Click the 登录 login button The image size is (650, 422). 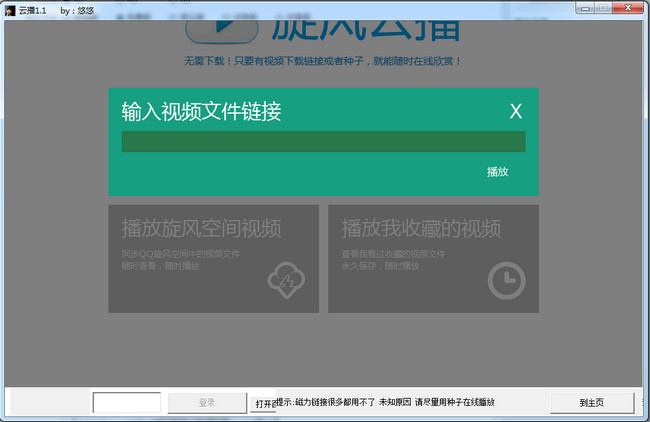coord(207,403)
